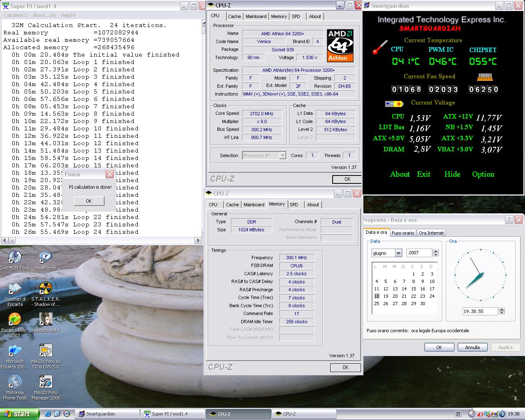Open the month dropdown showing giugno
525x420 pixels.
pos(398,253)
